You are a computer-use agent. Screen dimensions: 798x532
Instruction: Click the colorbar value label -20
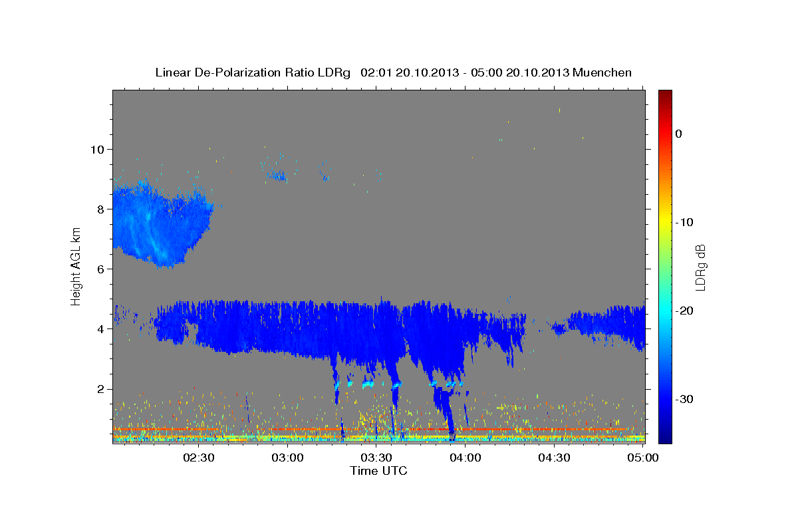point(684,311)
